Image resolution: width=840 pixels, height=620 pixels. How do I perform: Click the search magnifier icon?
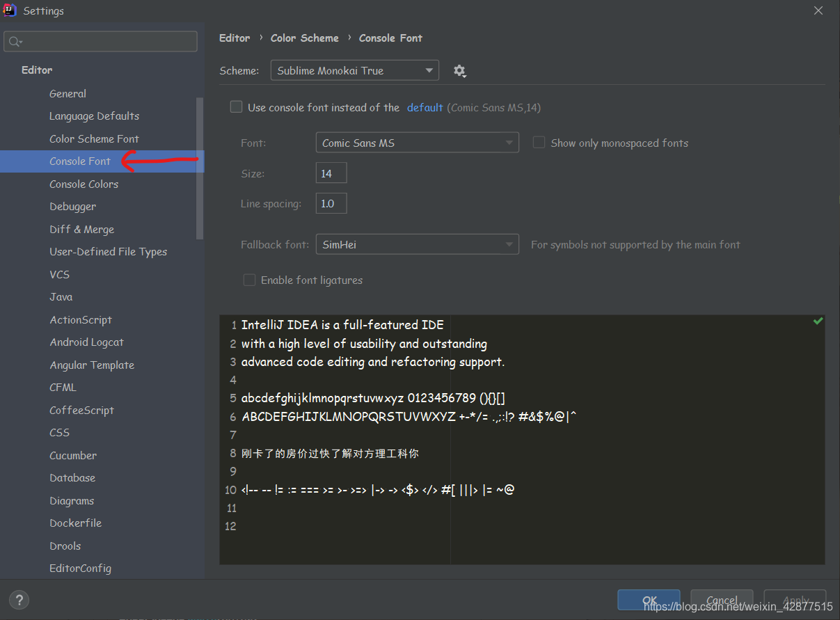(14, 42)
